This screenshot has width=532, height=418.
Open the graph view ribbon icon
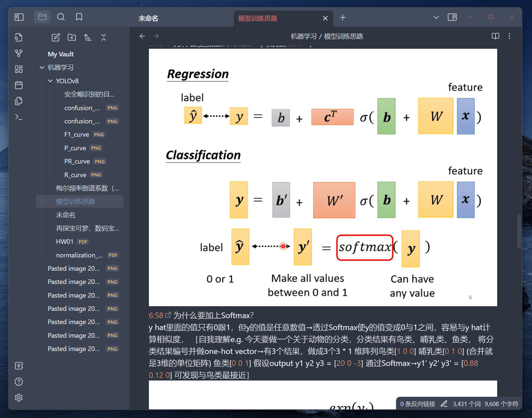point(19,53)
